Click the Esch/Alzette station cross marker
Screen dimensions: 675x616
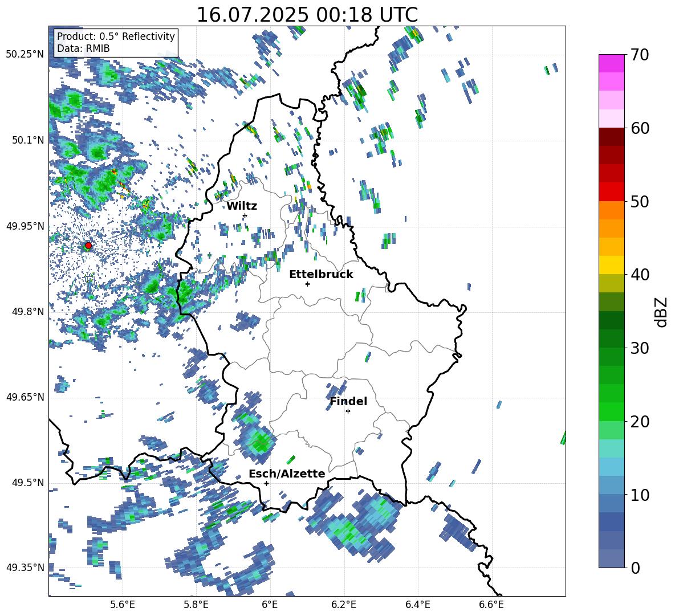tap(266, 483)
